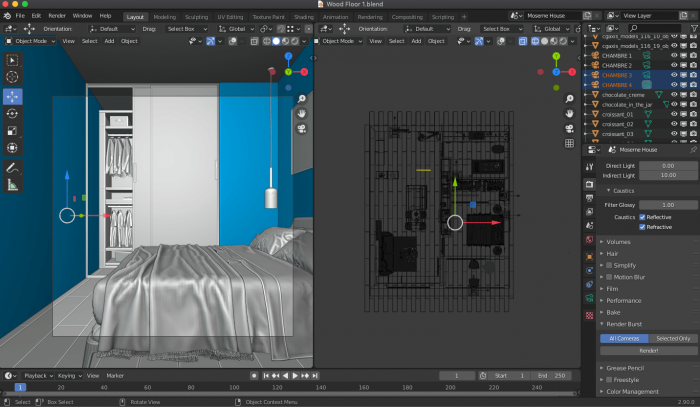
Task: Click the Filter Glossy value field
Action: tap(668, 205)
